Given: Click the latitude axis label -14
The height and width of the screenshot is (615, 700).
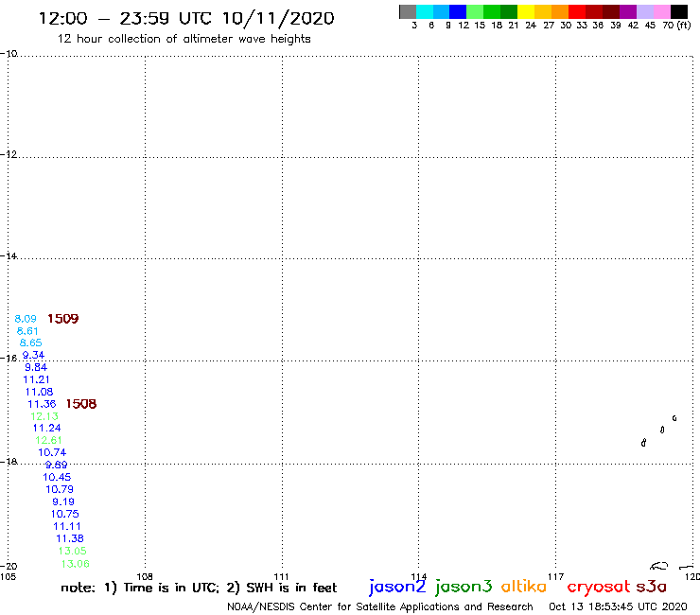Looking at the screenshot, I should tap(9, 255).
